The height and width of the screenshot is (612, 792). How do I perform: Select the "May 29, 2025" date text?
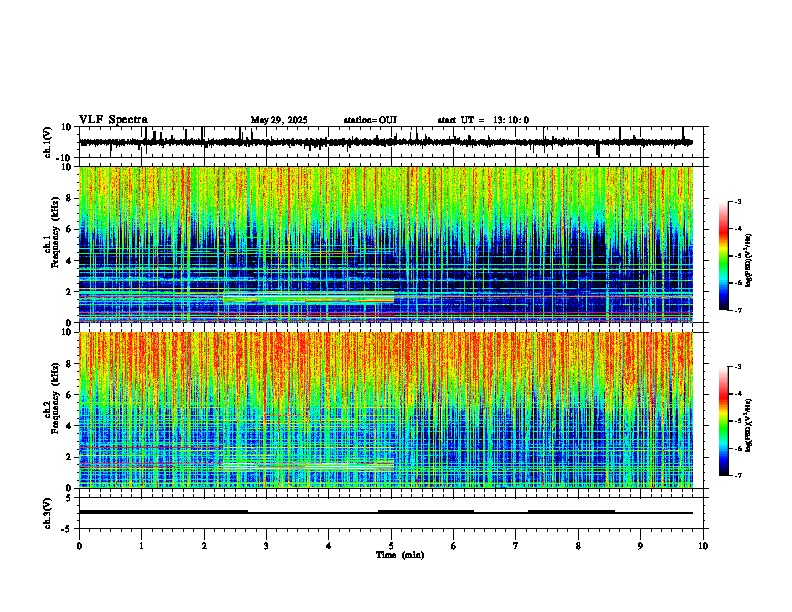tap(279, 120)
